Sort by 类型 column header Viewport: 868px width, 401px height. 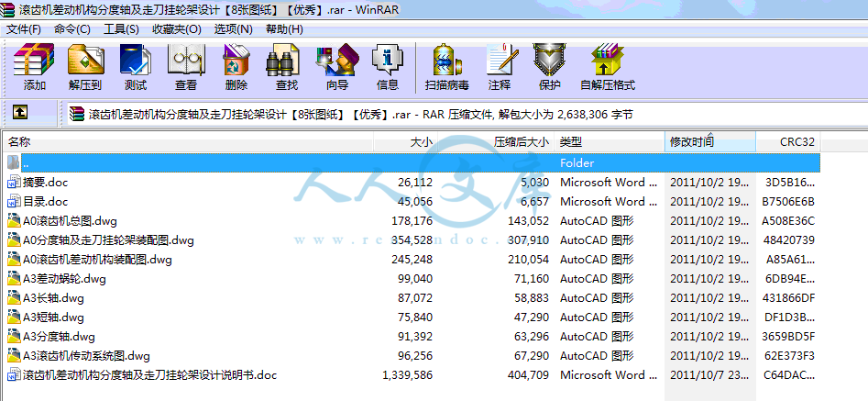(610, 142)
